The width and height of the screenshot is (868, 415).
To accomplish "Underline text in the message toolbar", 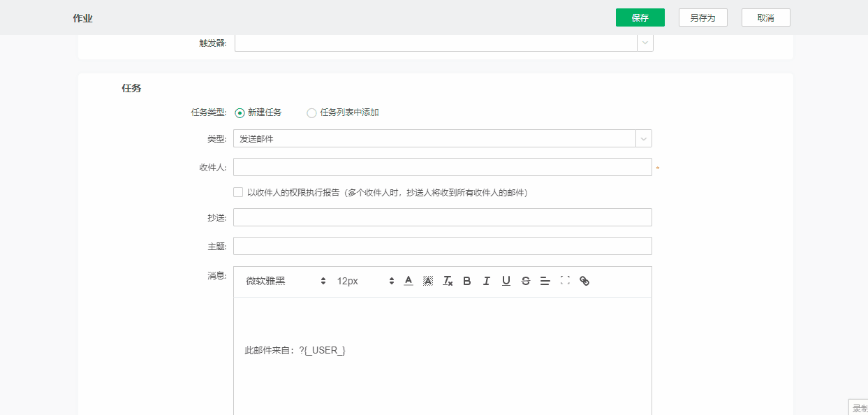I will pyautogui.click(x=506, y=281).
